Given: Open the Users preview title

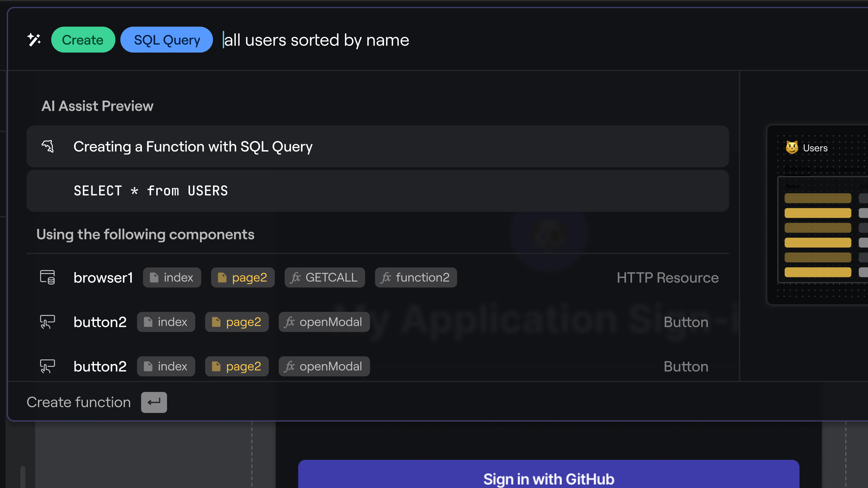Looking at the screenshot, I should tap(815, 148).
